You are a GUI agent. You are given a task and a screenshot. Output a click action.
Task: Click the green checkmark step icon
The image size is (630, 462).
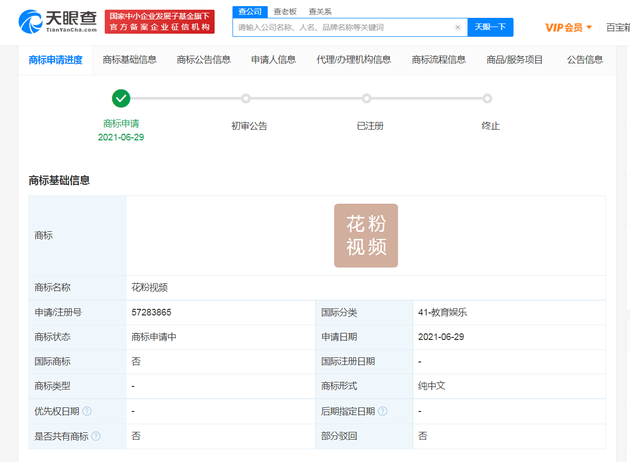[x=121, y=98]
